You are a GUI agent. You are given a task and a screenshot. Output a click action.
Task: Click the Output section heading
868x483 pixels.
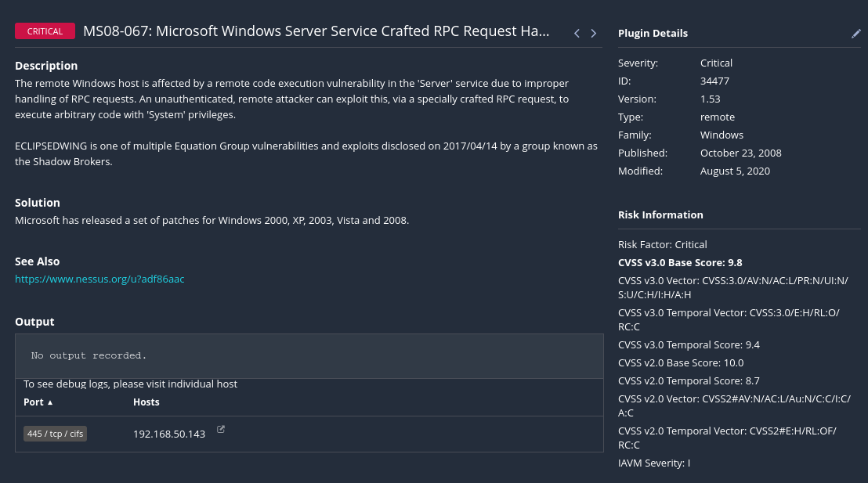click(x=34, y=322)
